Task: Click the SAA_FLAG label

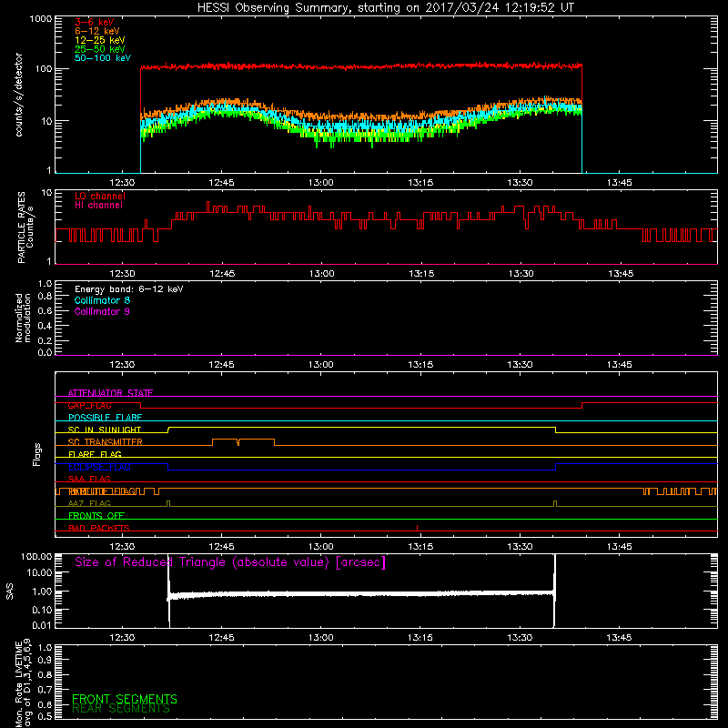Action: point(89,479)
